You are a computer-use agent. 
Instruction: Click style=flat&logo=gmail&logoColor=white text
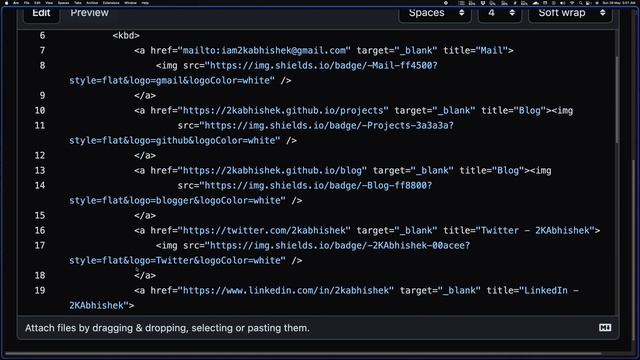[169, 80]
